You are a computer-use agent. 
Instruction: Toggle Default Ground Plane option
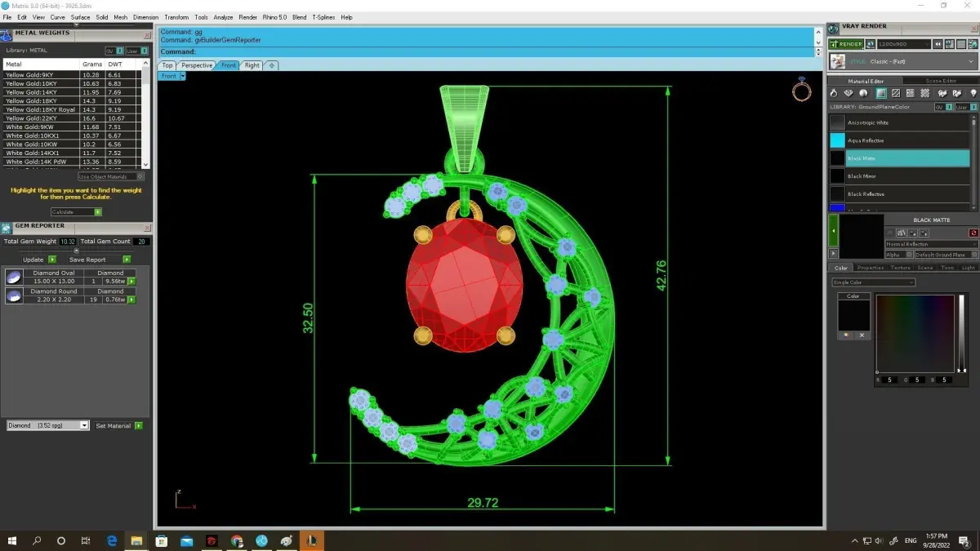tap(947, 255)
